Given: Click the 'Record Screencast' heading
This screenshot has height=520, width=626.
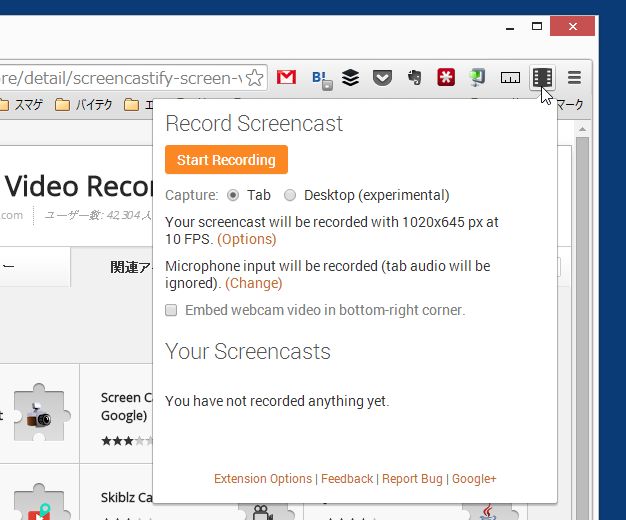Looking at the screenshot, I should coord(254,123).
